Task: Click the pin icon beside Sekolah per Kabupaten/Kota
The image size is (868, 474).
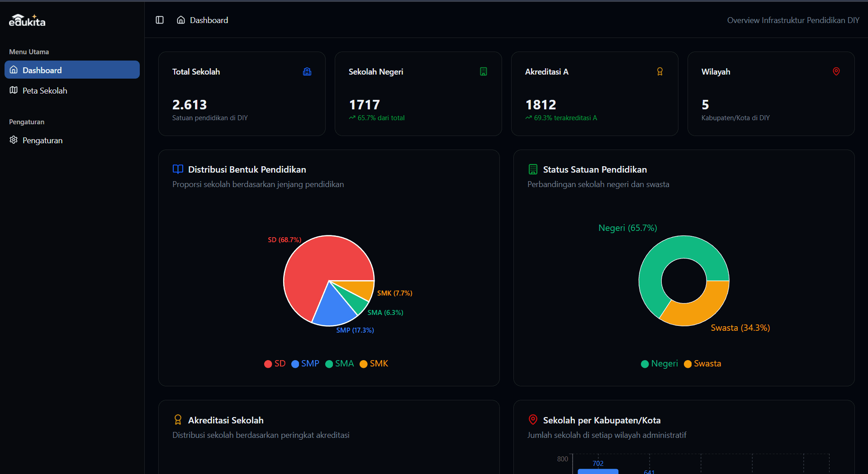Action: point(533,420)
